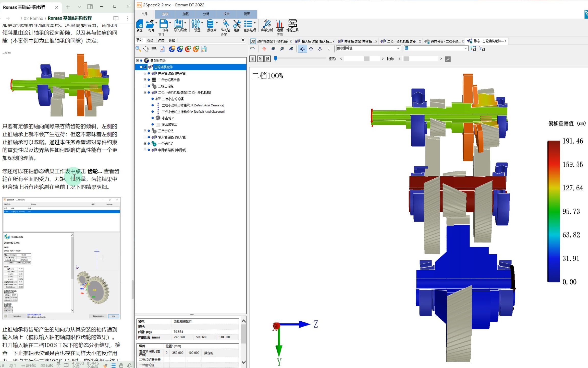Click the 02 Romax breadcrumb link
Image resolution: width=588 pixels, height=368 pixels.
(x=33, y=18)
